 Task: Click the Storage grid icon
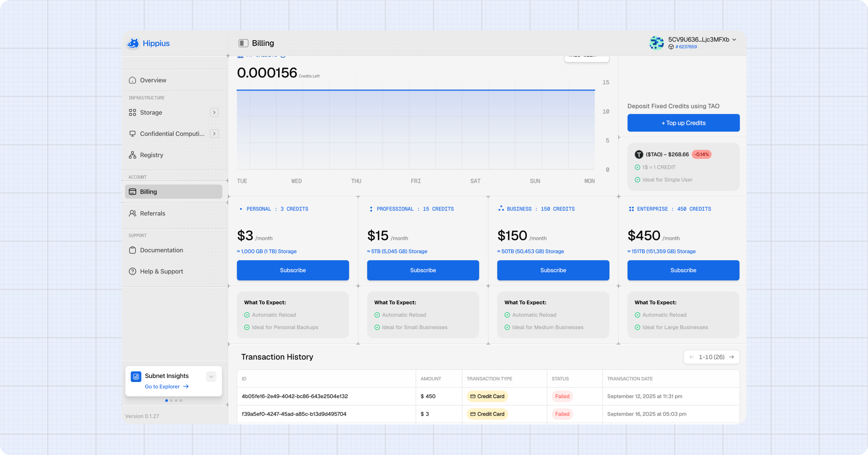point(133,112)
